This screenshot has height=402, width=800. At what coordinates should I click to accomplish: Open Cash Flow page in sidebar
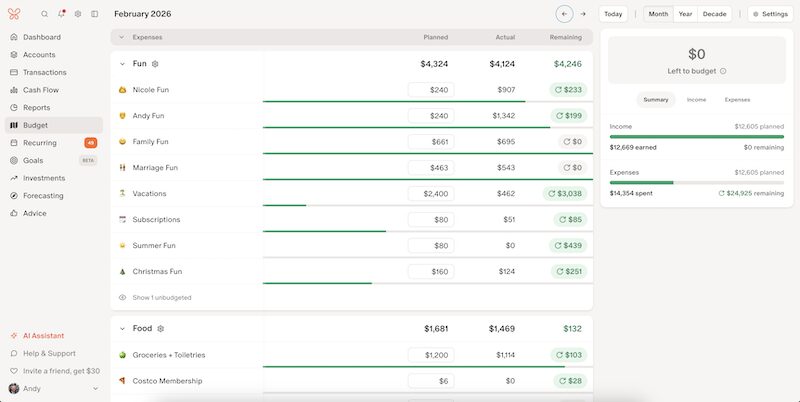[54, 90]
